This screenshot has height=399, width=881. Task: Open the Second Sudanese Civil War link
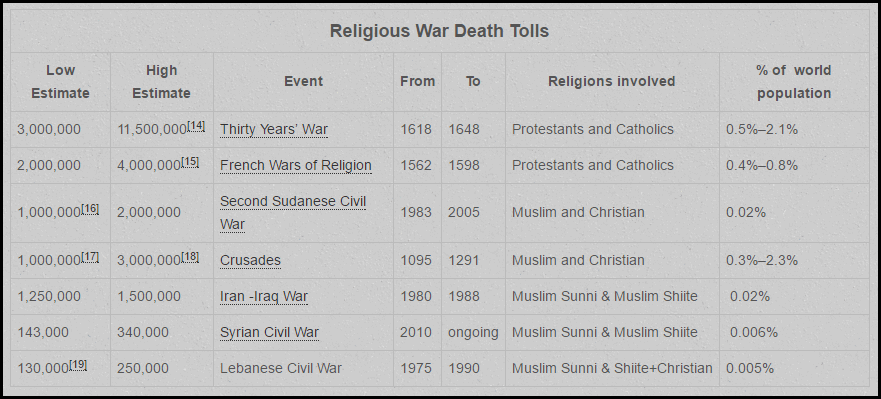point(293,212)
